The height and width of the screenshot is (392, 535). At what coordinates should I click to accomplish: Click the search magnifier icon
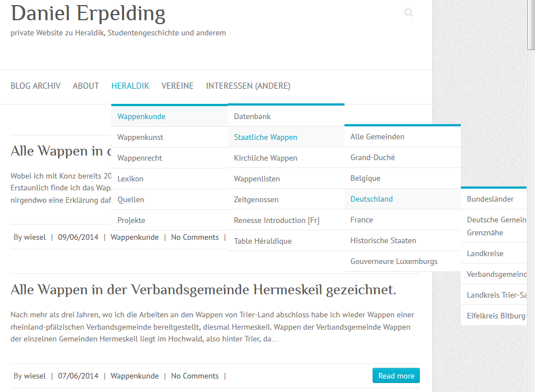409,13
